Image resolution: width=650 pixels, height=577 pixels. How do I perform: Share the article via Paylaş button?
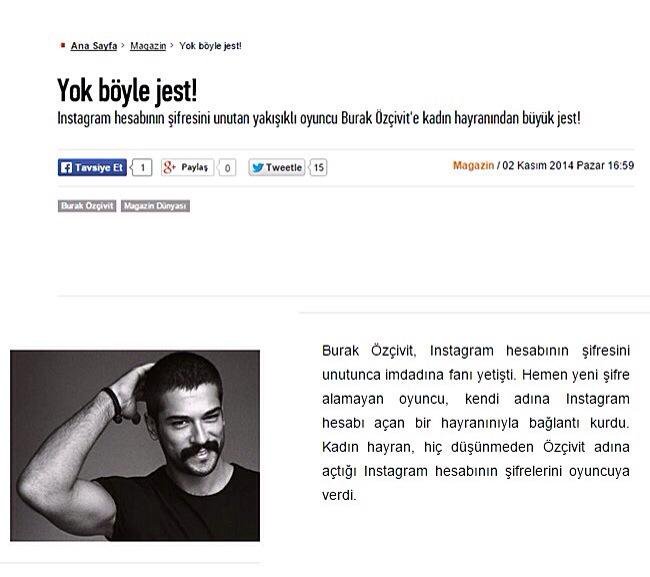coord(187,167)
